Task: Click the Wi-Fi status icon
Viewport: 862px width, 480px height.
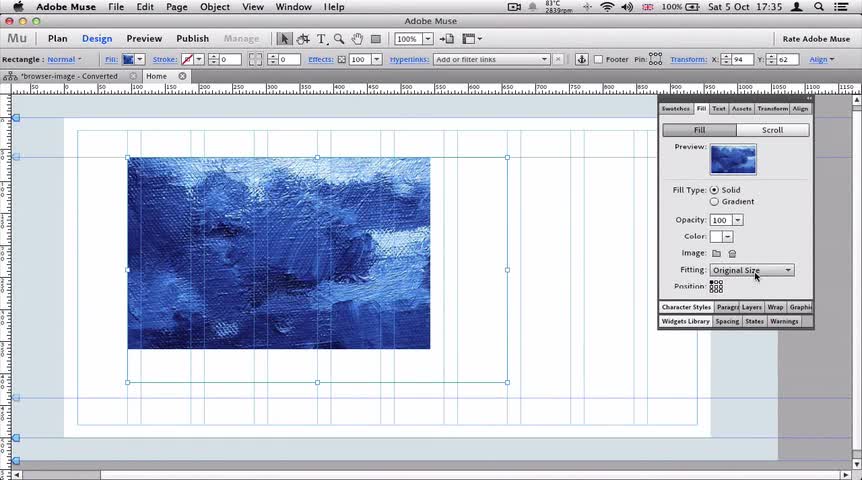Action: click(x=607, y=7)
